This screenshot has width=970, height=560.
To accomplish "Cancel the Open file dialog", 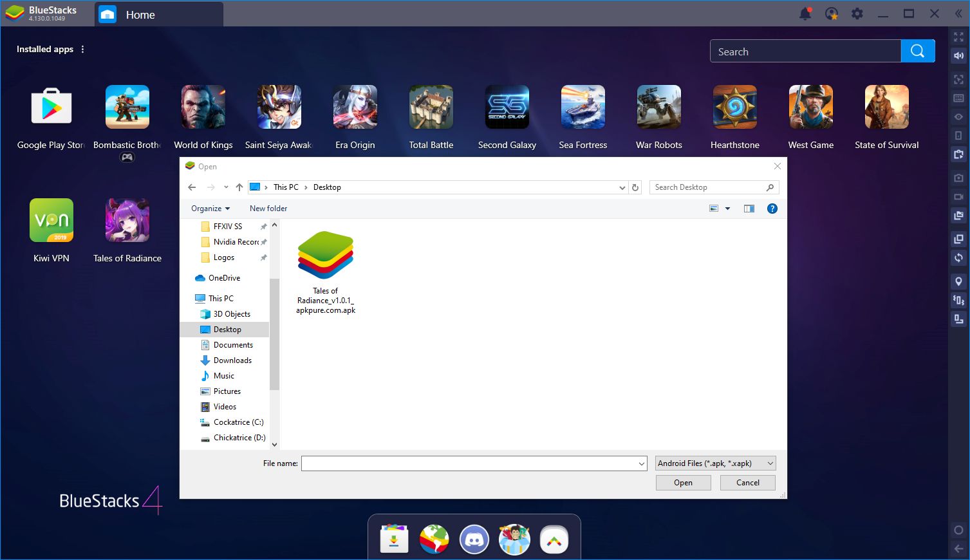I will click(x=748, y=483).
